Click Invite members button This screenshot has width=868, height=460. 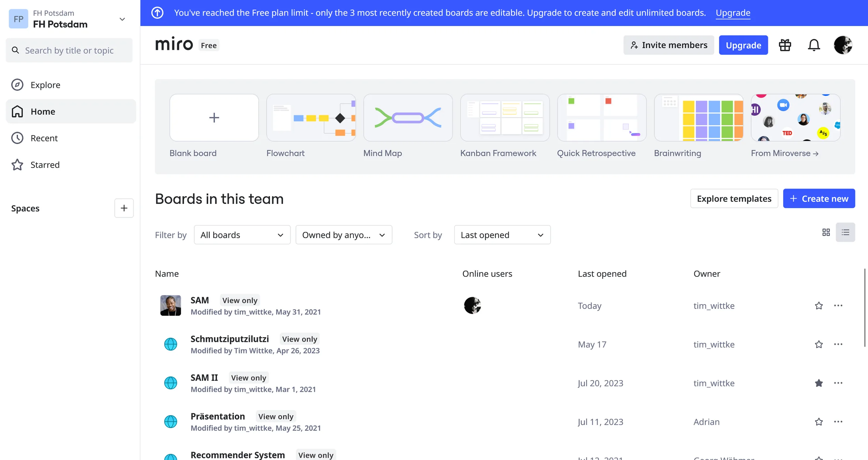[668, 45]
